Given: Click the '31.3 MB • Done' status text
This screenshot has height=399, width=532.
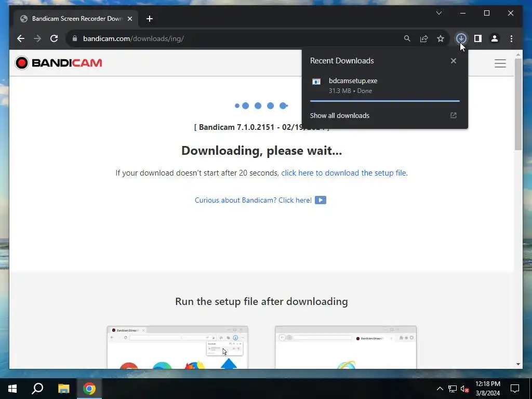Looking at the screenshot, I should (x=351, y=91).
